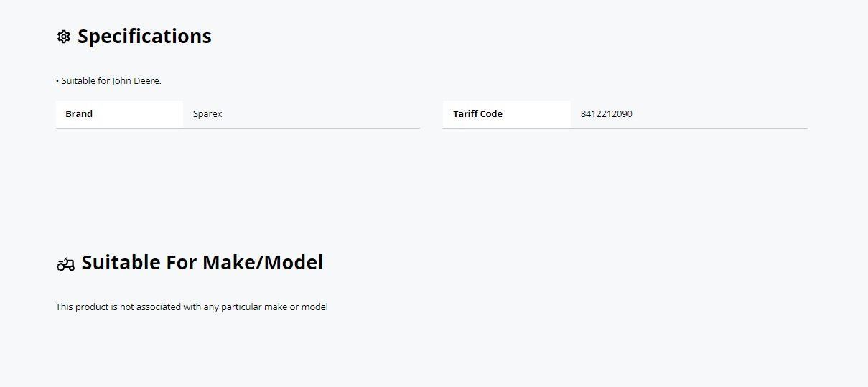Click the word "Code" in the table label

(x=492, y=113)
